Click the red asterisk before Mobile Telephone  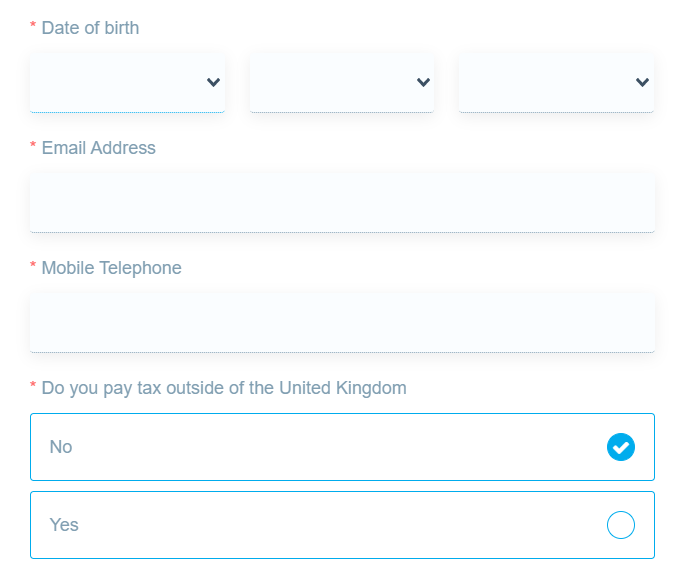[33, 266]
